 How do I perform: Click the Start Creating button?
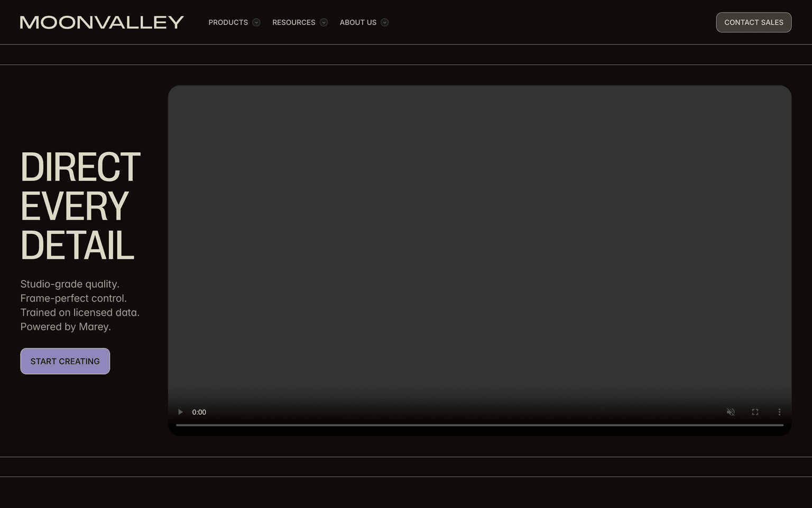65,361
